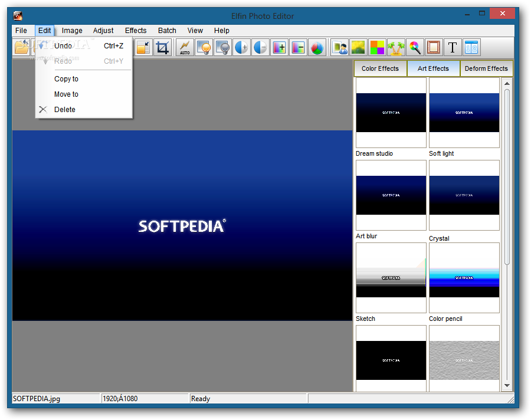Increase saturation with rainbow plus icon

[280, 47]
